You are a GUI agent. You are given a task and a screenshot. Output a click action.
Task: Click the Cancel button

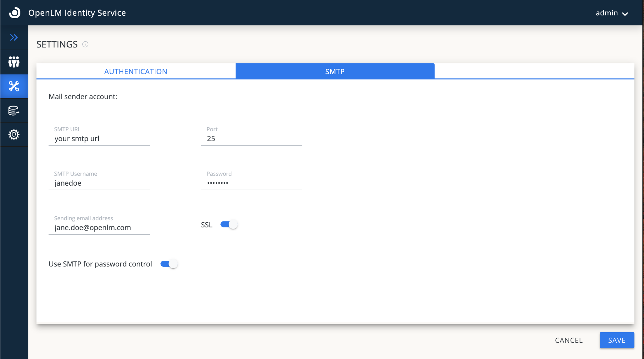[x=569, y=340]
